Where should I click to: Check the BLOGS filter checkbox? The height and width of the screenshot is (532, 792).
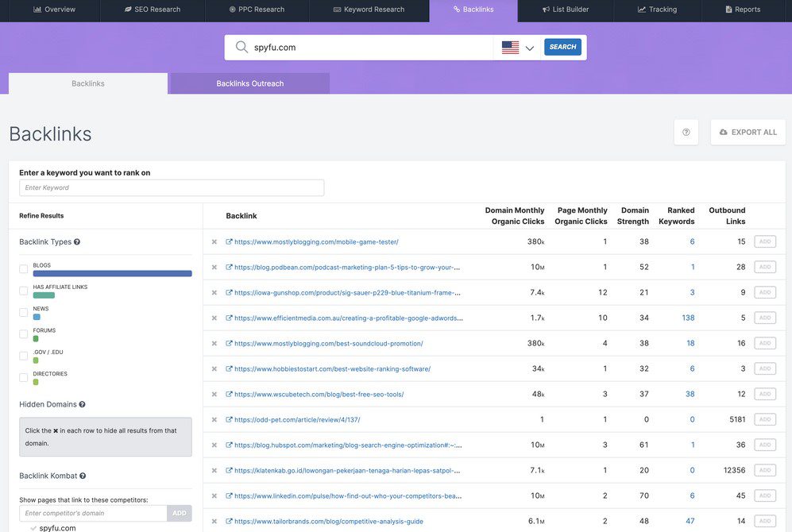(x=23, y=269)
